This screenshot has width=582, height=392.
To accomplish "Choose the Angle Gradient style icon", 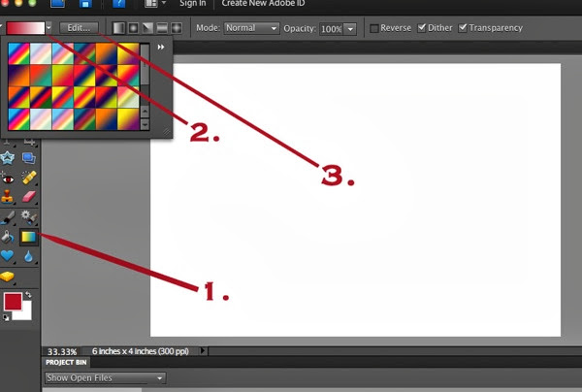I will (x=147, y=28).
